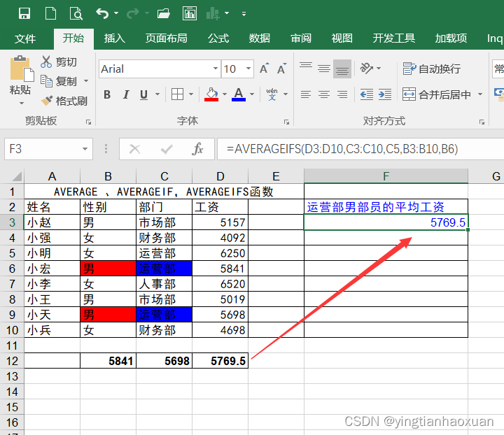Viewport: 504px width, 435px height.
Task: Expand Customize Quick Access Toolbar arrow
Action: 244,14
